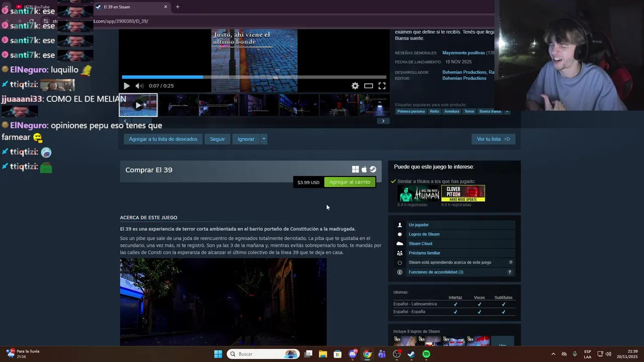Click Steam achievements star icon
Image resolution: width=644 pixels, height=362 pixels.
click(x=400, y=234)
